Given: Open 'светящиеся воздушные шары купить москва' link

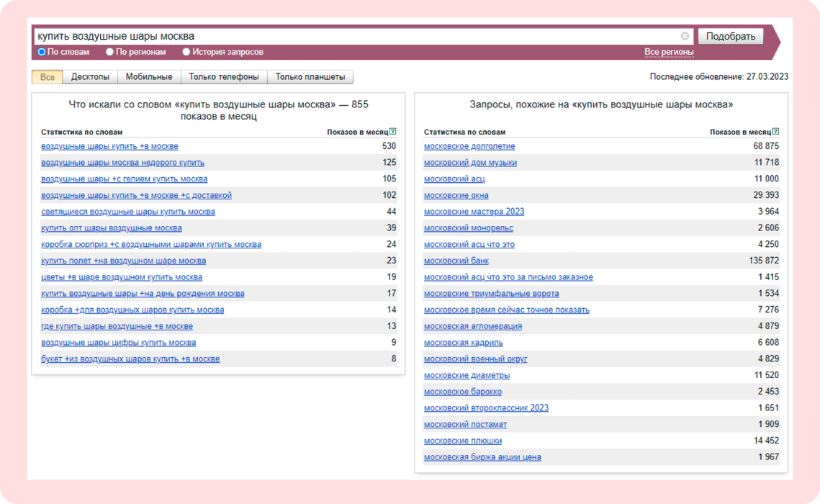Looking at the screenshot, I should [x=128, y=212].
